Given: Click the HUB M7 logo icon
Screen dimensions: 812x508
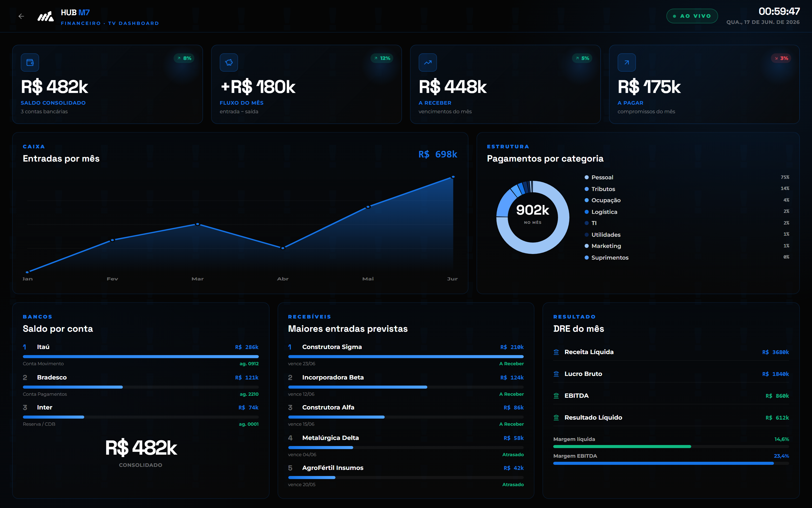Looking at the screenshot, I should click(x=45, y=16).
